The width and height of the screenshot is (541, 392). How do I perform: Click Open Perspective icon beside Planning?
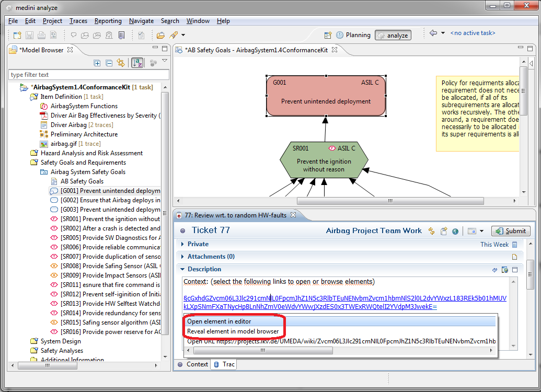click(x=328, y=35)
